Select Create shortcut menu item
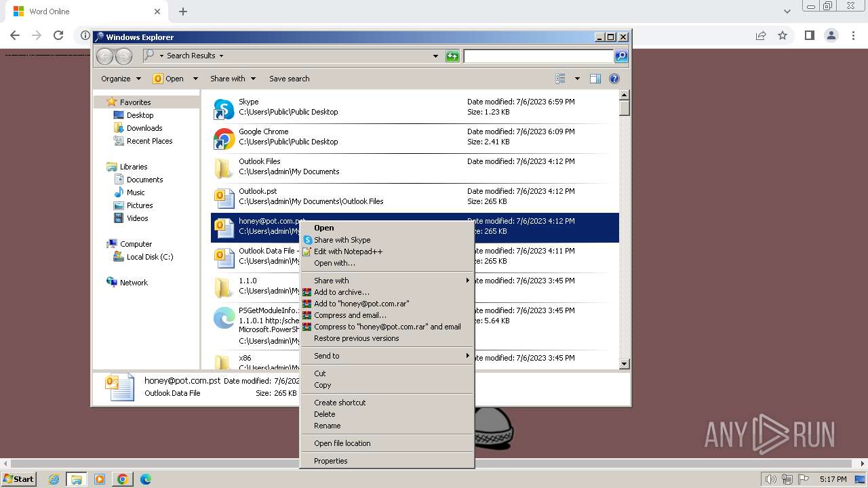 [x=387, y=403]
